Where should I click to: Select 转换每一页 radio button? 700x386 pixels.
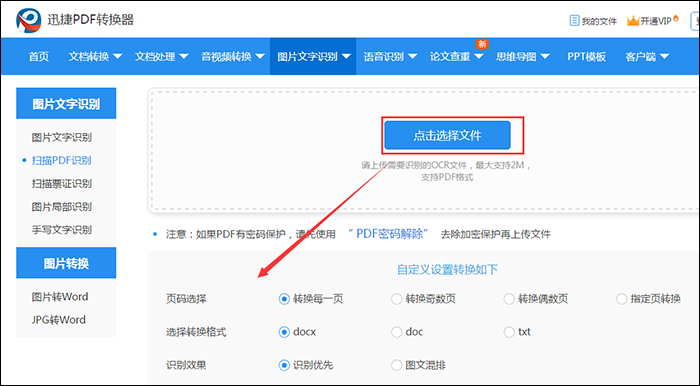284,299
